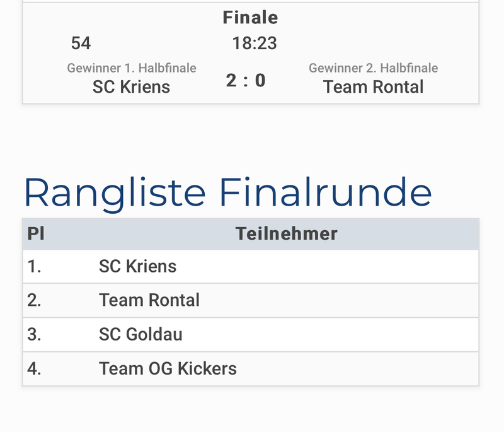
Task: Click the Teilnehmer column header
Action: point(287,234)
